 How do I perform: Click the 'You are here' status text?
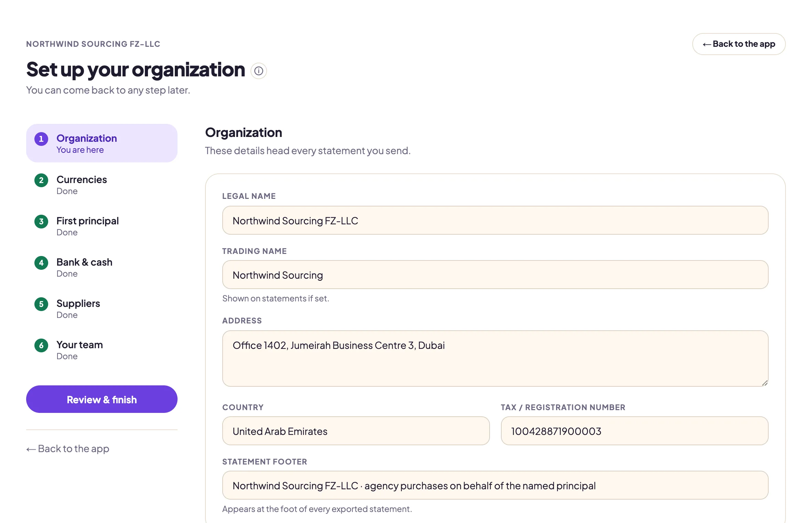[x=80, y=150]
